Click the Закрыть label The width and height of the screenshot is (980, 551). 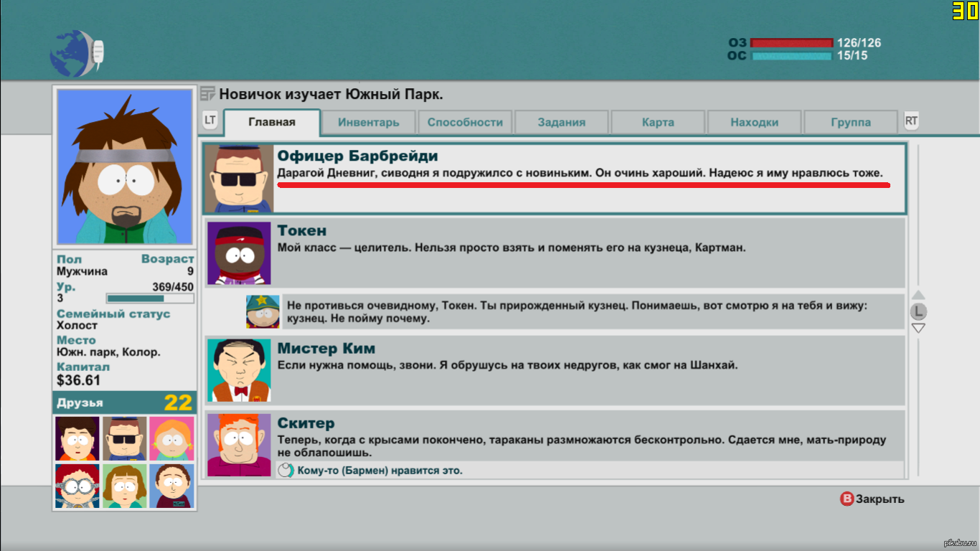coord(880,499)
